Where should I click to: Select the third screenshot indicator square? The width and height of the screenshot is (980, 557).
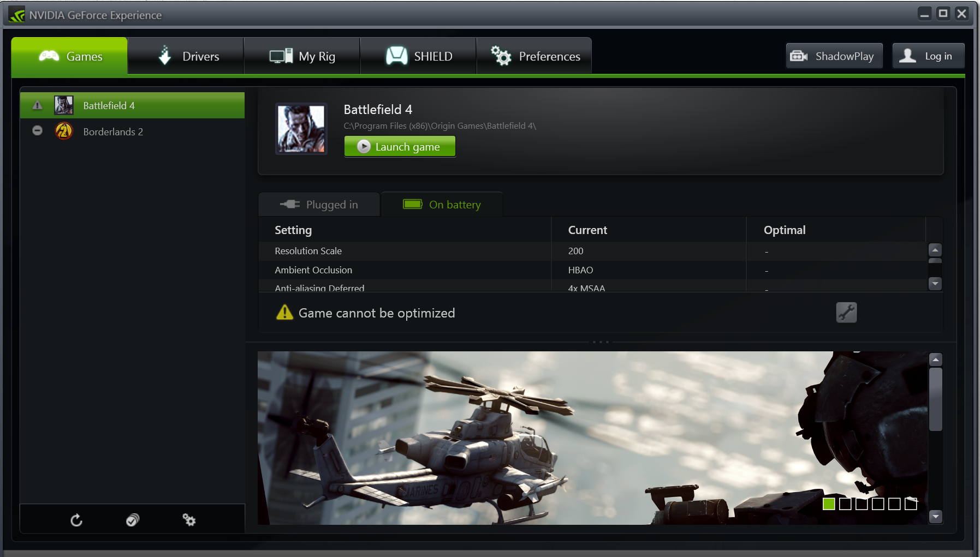coord(862,504)
